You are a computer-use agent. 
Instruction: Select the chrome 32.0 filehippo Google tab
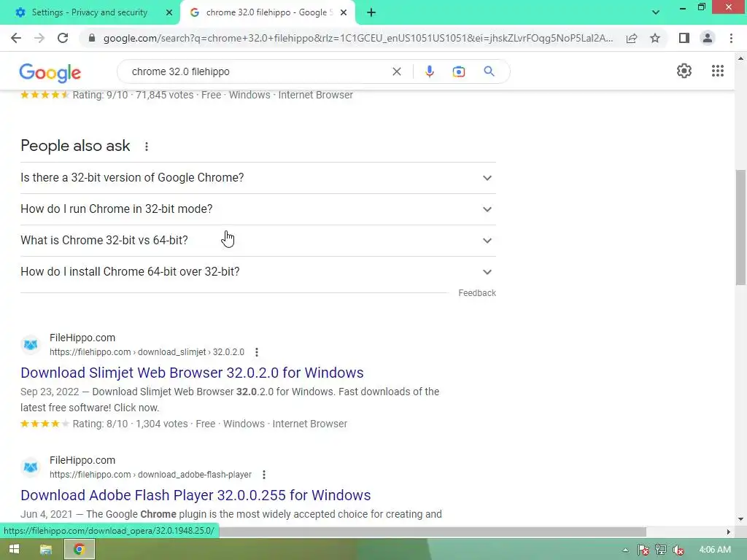point(267,12)
